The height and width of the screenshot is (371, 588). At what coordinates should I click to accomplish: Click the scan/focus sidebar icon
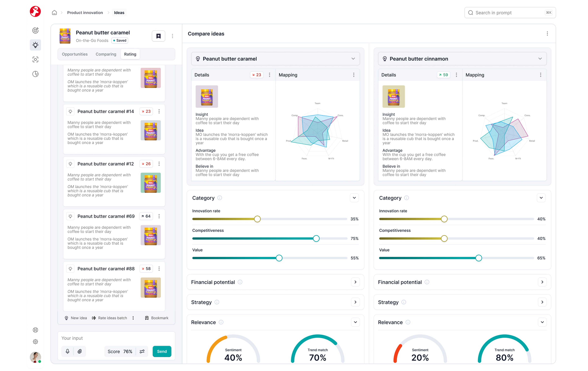35,60
